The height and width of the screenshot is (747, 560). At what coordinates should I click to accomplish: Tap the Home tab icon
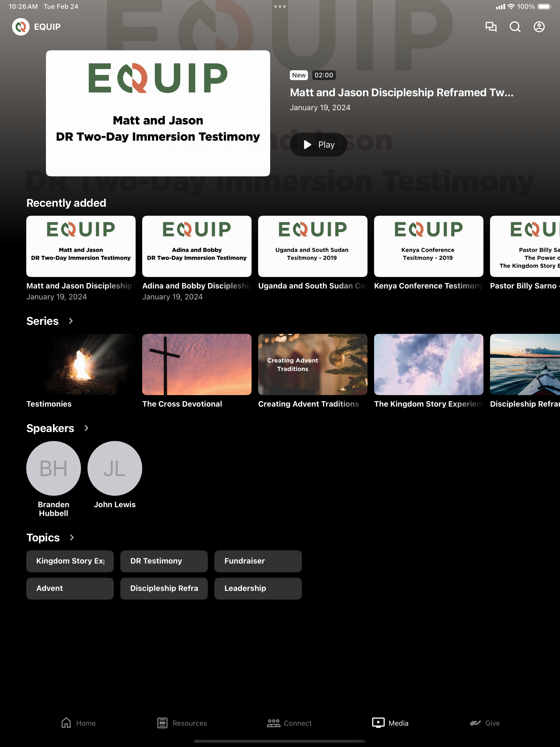66,723
